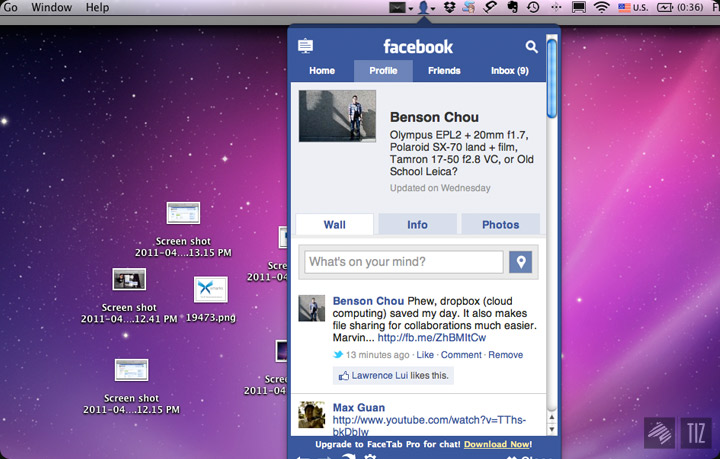Open the Facebook search magnifier icon
Viewport: 720px width, 459px height.
(532, 46)
